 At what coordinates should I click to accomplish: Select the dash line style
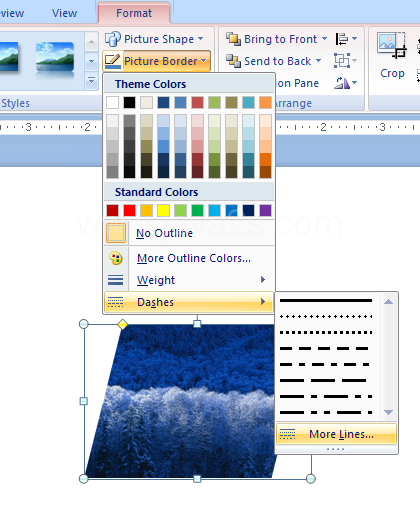click(324, 348)
